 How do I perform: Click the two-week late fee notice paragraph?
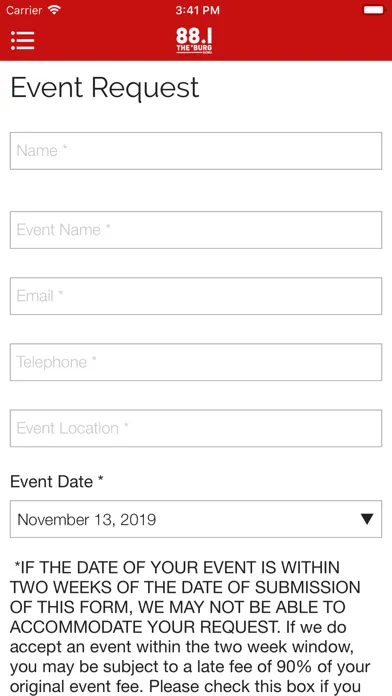pos(190,627)
